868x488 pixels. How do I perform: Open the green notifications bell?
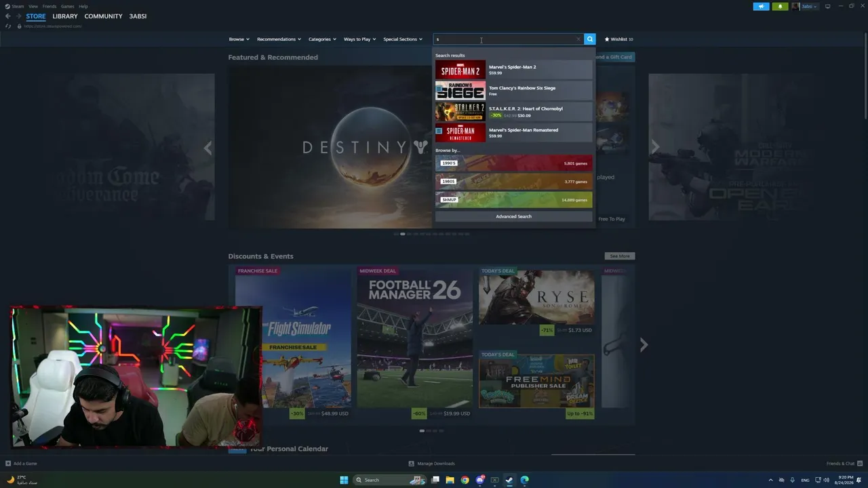click(x=780, y=6)
